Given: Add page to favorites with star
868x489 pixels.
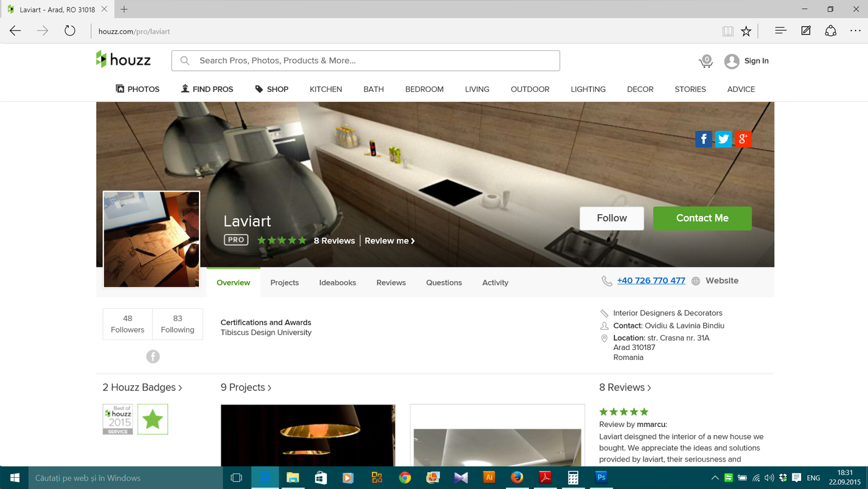Looking at the screenshot, I should 746,31.
